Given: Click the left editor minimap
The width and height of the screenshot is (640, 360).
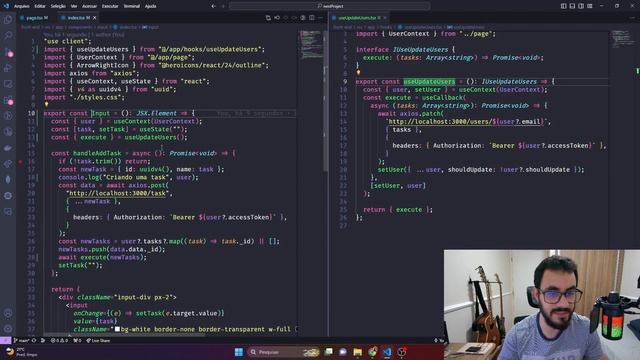Looking at the screenshot, I should 311,45.
